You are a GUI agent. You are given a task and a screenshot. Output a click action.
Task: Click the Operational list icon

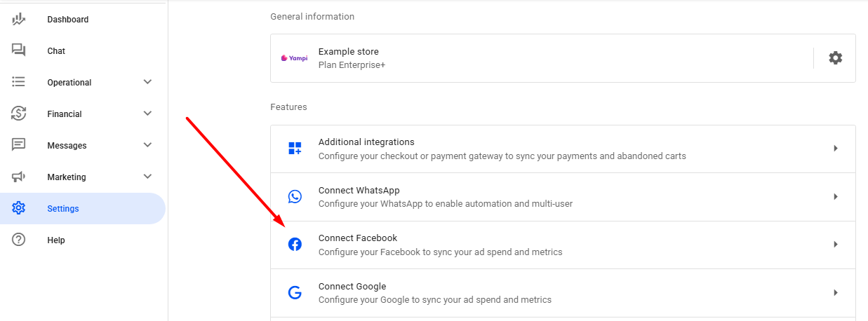pos(19,82)
